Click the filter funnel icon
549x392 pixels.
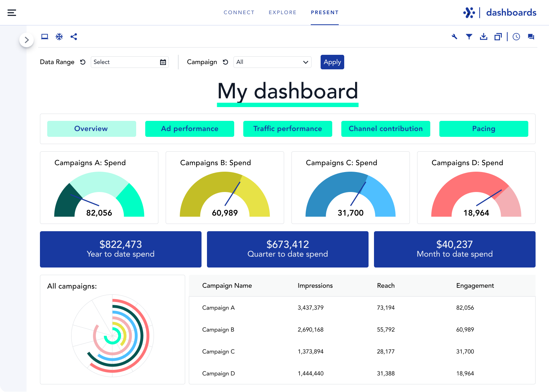[469, 37]
